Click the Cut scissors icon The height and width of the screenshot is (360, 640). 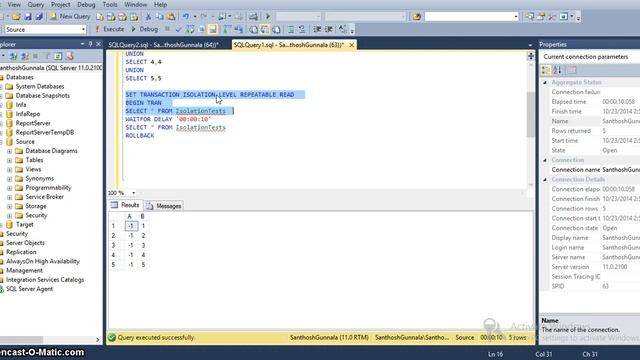coord(149,16)
